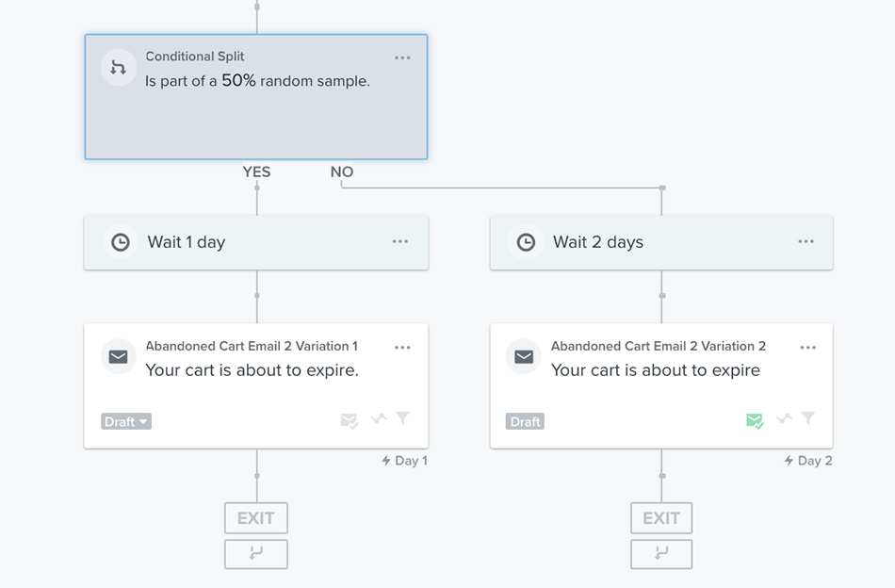Viewport: 895px width, 588px height.
Task: Select the clock icon on Wait 2 days
Action: 525,241
